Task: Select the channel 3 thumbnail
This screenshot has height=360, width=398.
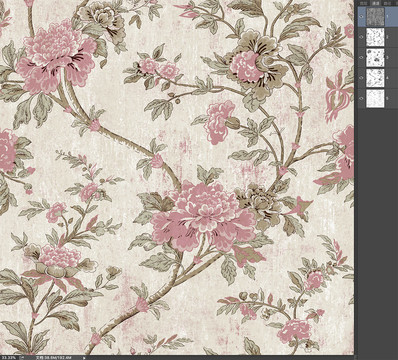Action: point(375,57)
